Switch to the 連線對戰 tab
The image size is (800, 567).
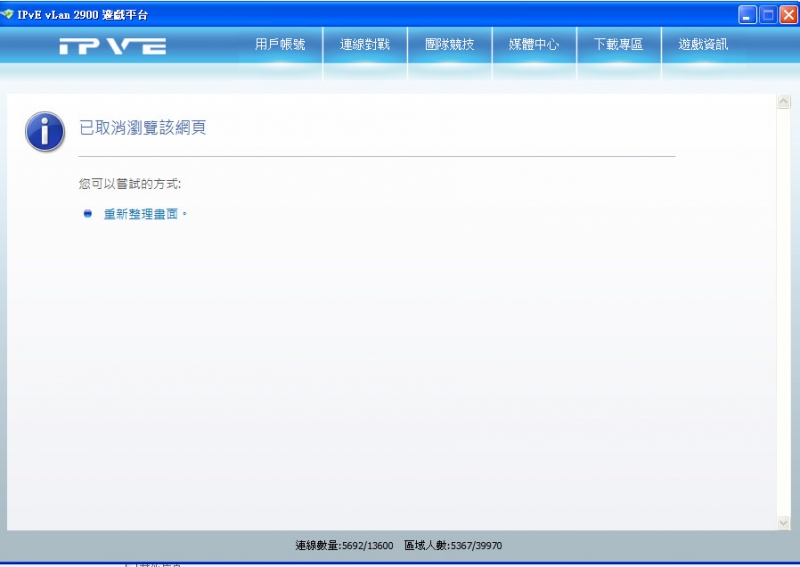point(365,45)
